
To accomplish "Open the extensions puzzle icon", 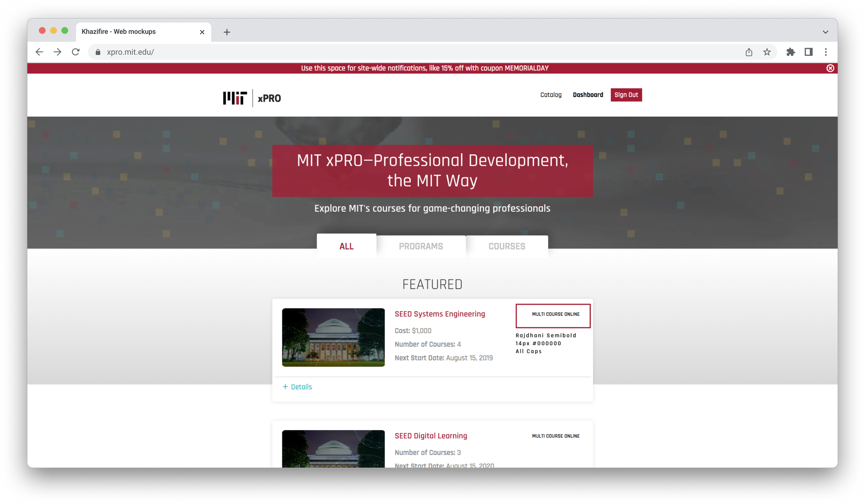I will (x=790, y=52).
